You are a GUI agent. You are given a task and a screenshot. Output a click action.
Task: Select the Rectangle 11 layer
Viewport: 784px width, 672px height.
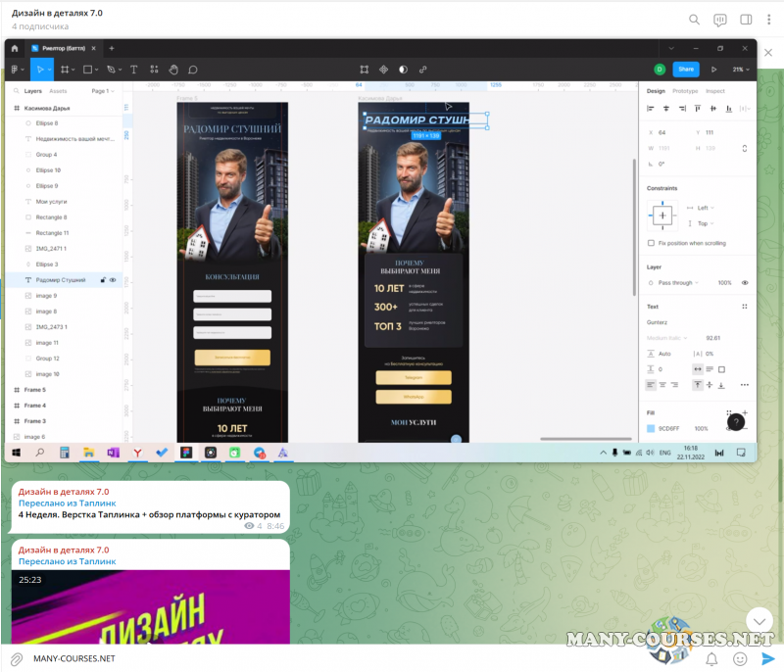[x=52, y=233]
